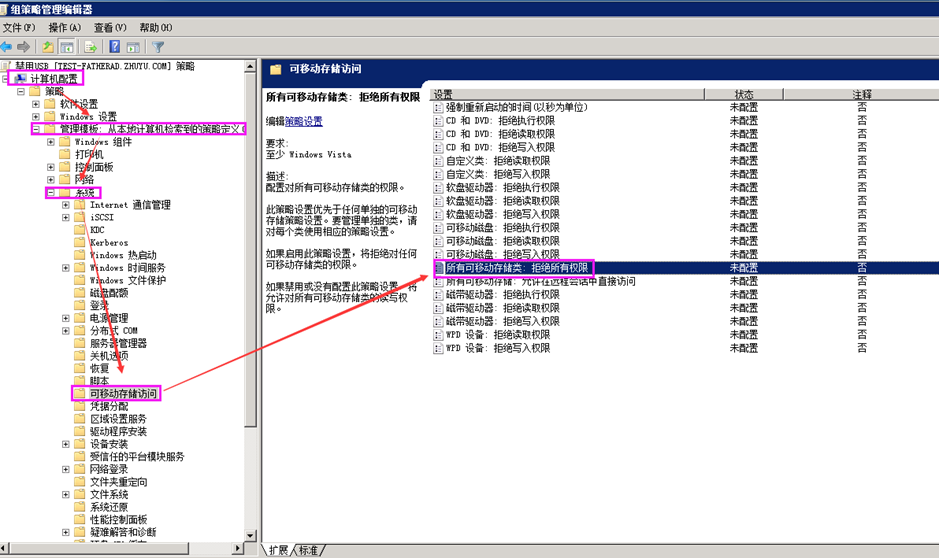Expand the Internet 通信管理 node
Viewport: 939px width, 558px height.
pyautogui.click(x=66, y=205)
